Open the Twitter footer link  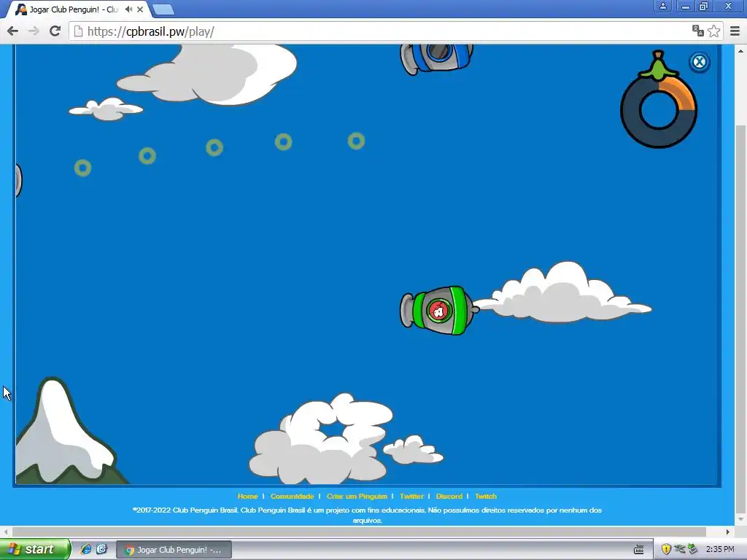411,496
